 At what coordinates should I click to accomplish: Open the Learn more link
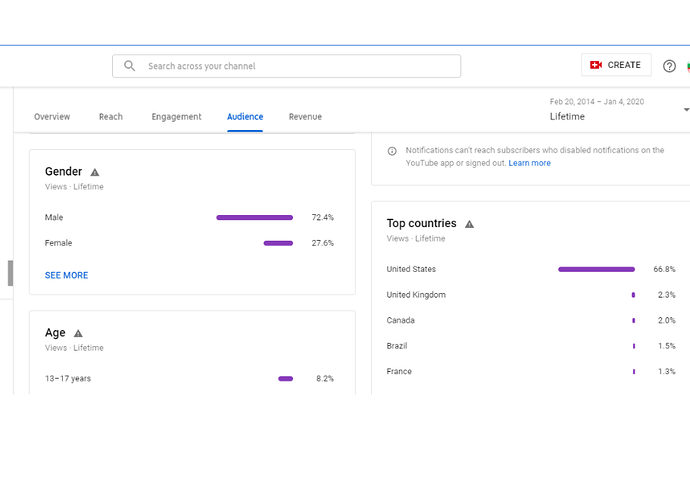(x=529, y=163)
